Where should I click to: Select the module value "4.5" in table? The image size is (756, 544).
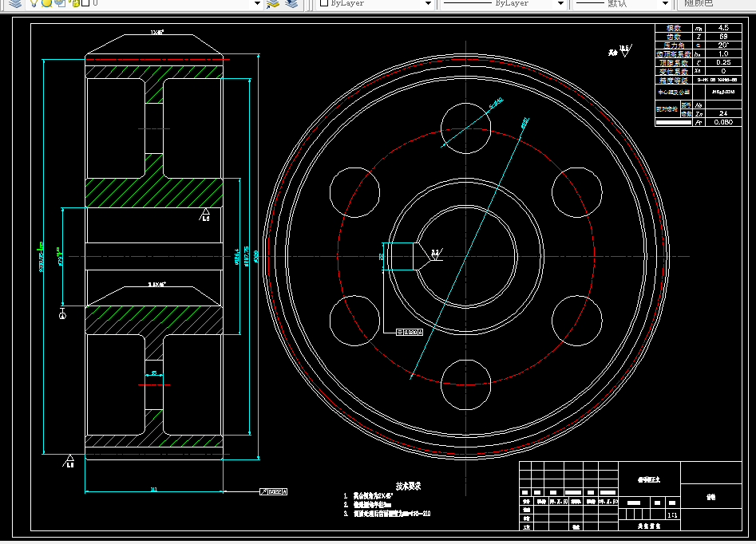(723, 28)
